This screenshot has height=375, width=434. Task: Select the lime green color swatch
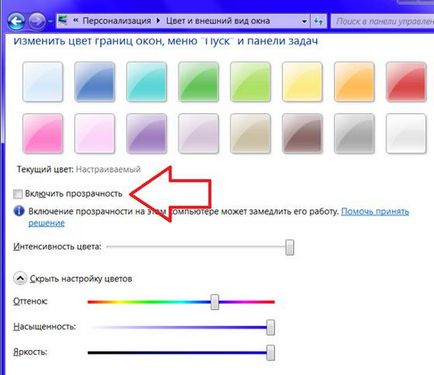click(251, 82)
